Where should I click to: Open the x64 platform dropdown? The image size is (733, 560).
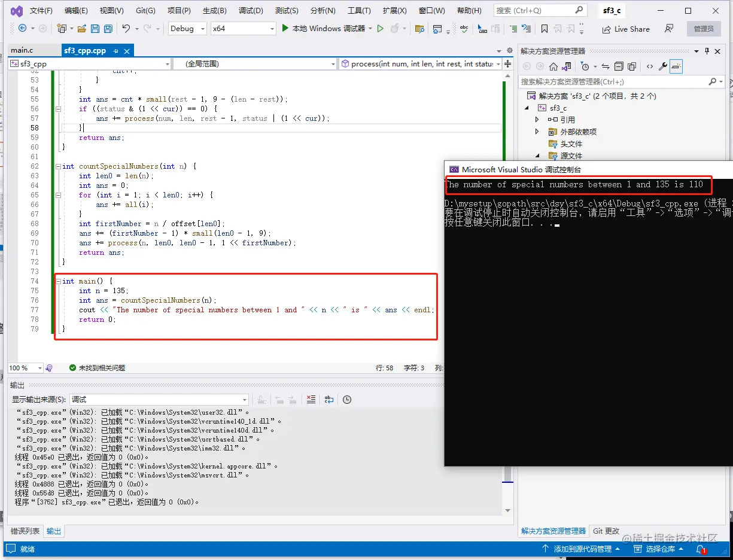(244, 29)
